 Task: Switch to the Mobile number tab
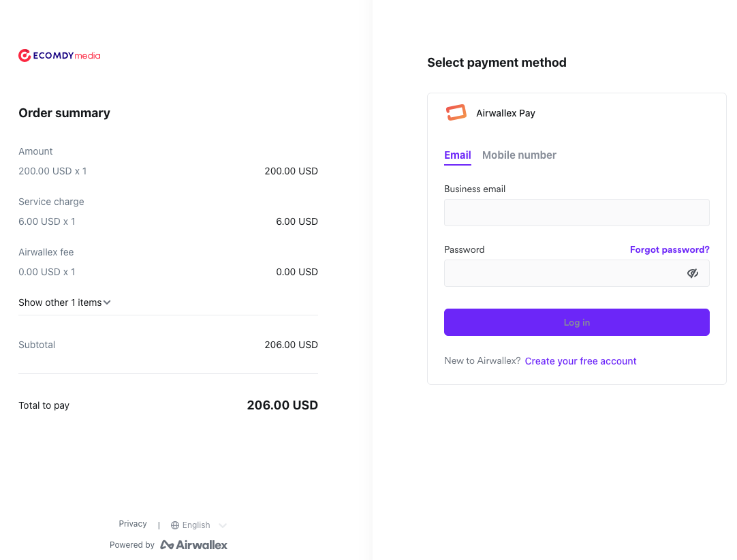[519, 155]
